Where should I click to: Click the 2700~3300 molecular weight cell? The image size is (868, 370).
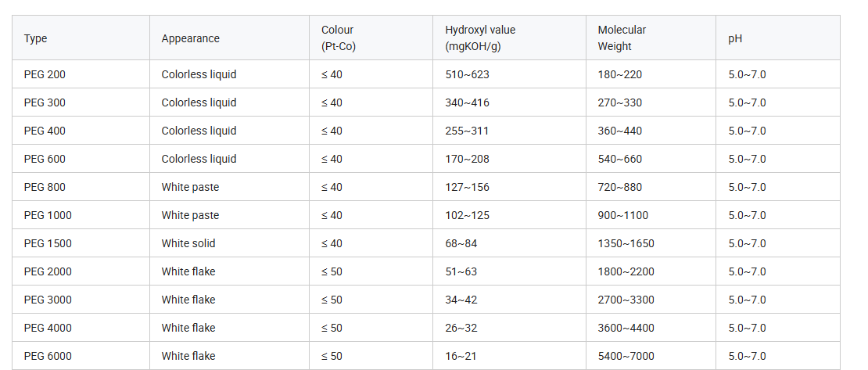click(626, 300)
